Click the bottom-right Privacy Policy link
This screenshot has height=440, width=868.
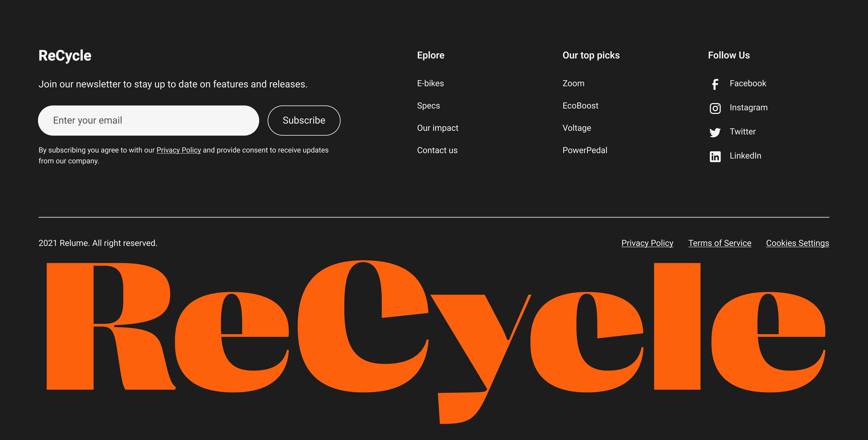[x=647, y=243]
